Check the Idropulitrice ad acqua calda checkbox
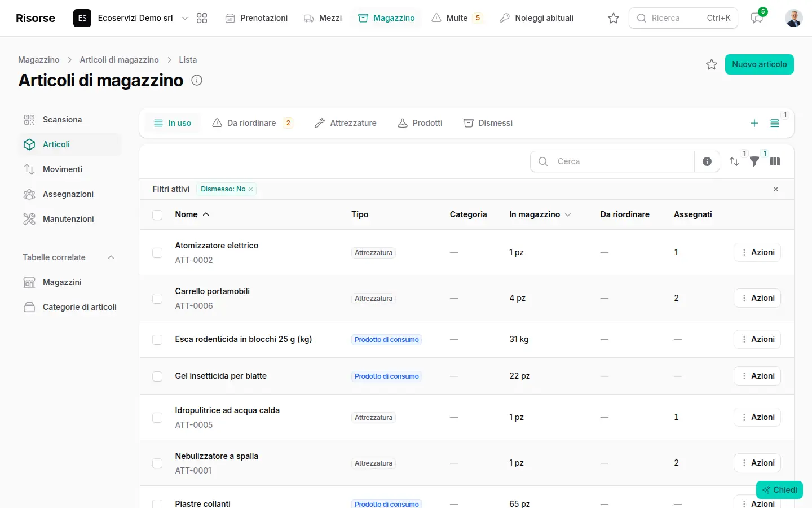This screenshot has width=812, height=508. coord(157,418)
